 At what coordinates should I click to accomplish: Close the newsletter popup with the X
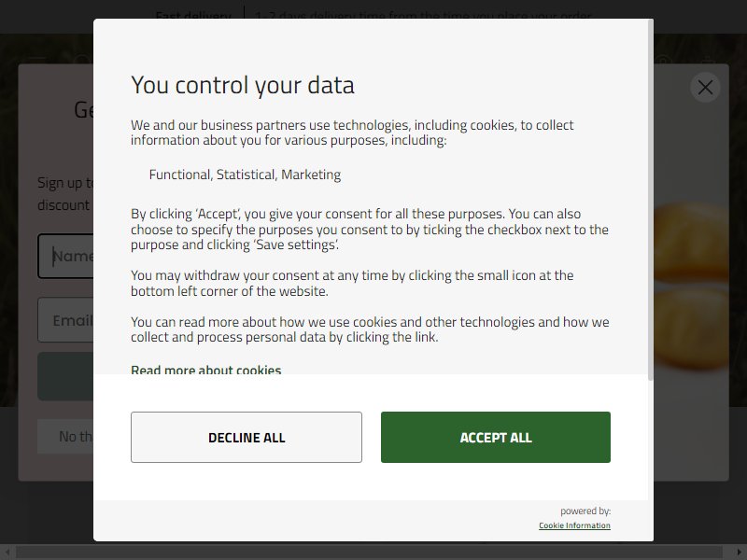pos(705,87)
